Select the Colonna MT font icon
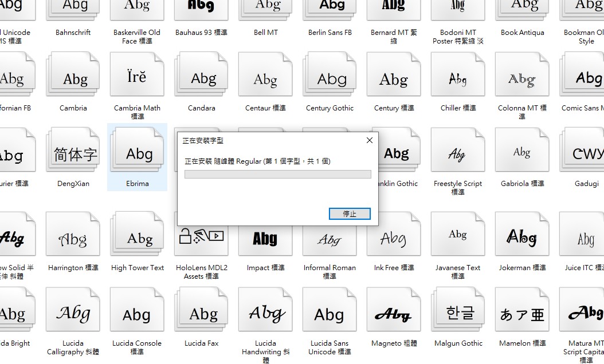604x364 pixels. pyautogui.click(x=522, y=74)
